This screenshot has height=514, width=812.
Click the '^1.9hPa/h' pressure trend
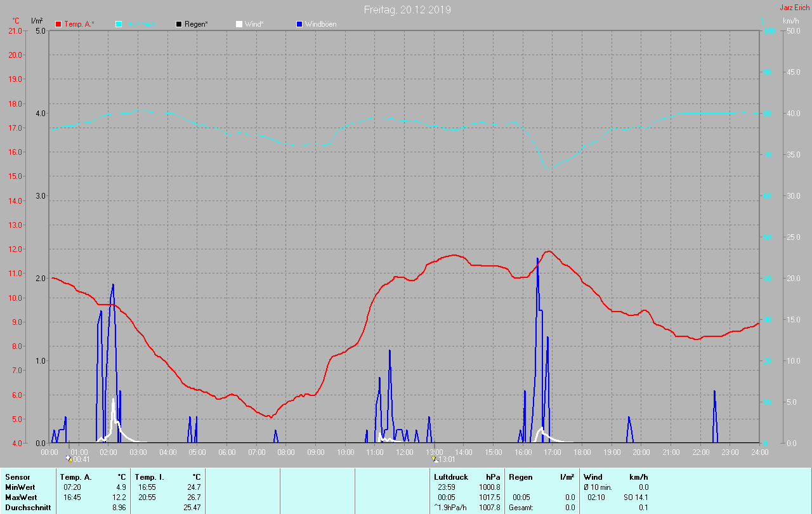(x=450, y=508)
